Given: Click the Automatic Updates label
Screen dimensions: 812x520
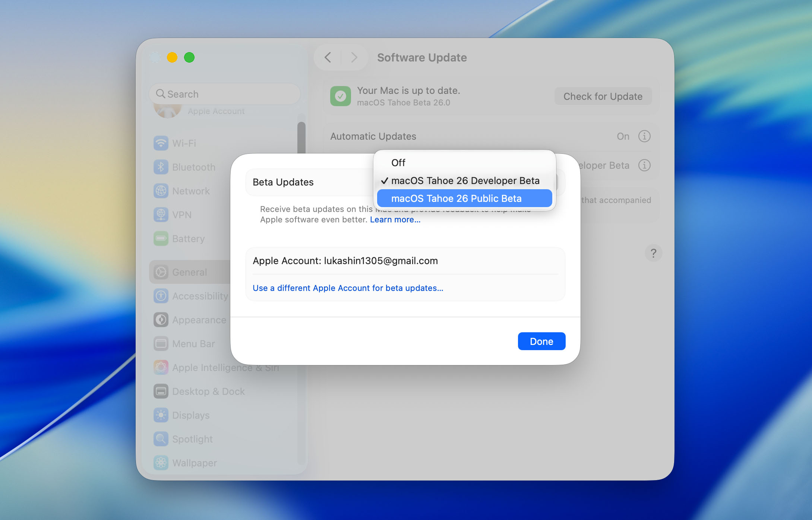Looking at the screenshot, I should pyautogui.click(x=373, y=136).
